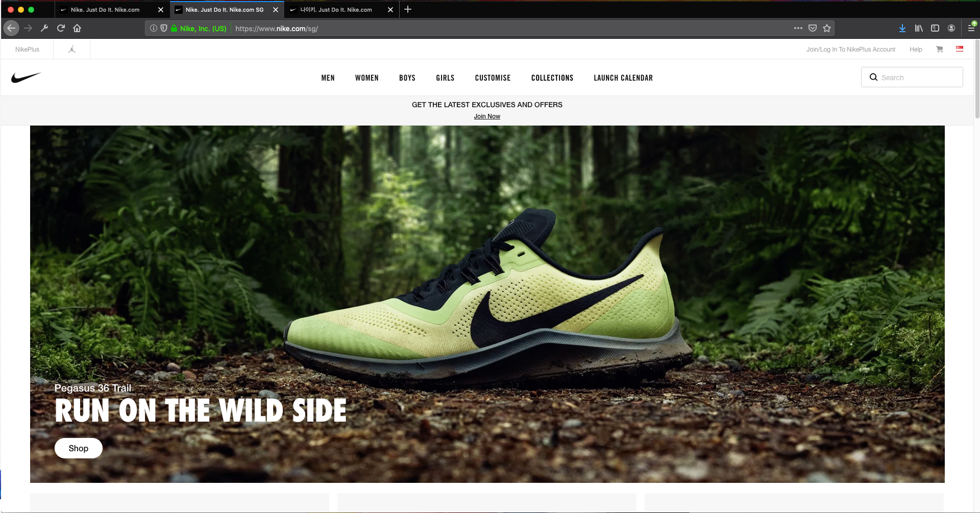Click the green padlock security icon
Image resolution: width=980 pixels, height=513 pixels.
click(x=174, y=28)
